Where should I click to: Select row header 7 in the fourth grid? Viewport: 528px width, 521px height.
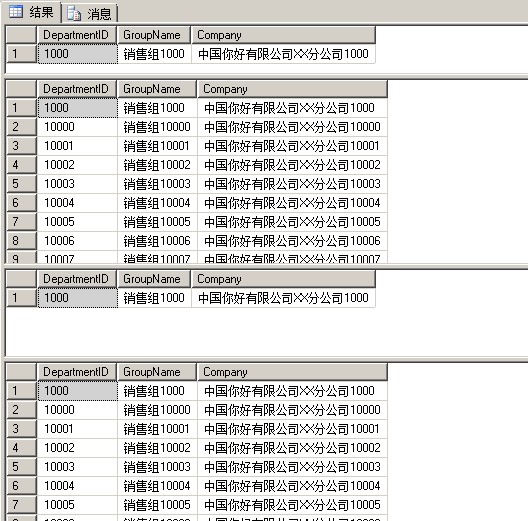(x=21, y=504)
